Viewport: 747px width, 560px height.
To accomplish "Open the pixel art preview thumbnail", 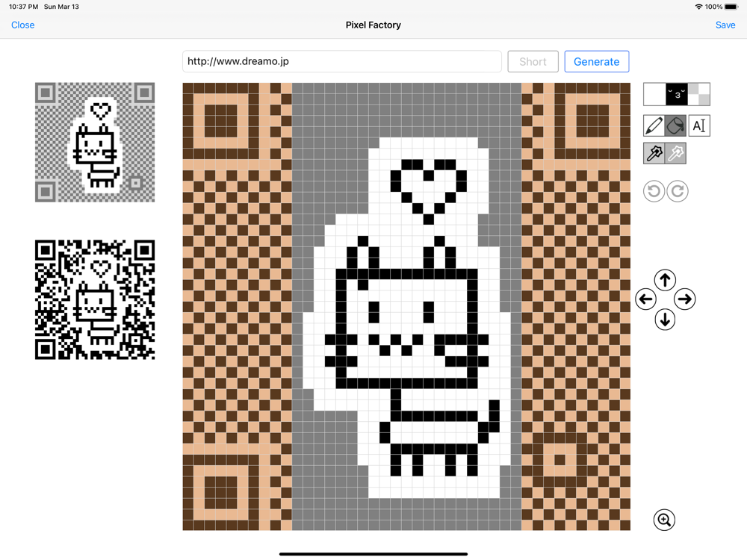I will [x=95, y=143].
